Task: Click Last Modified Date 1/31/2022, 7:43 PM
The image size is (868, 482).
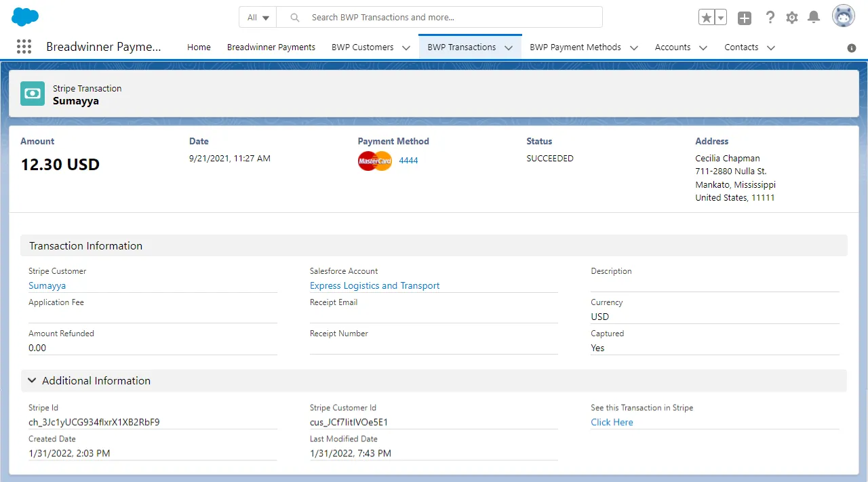Action: 351,453
